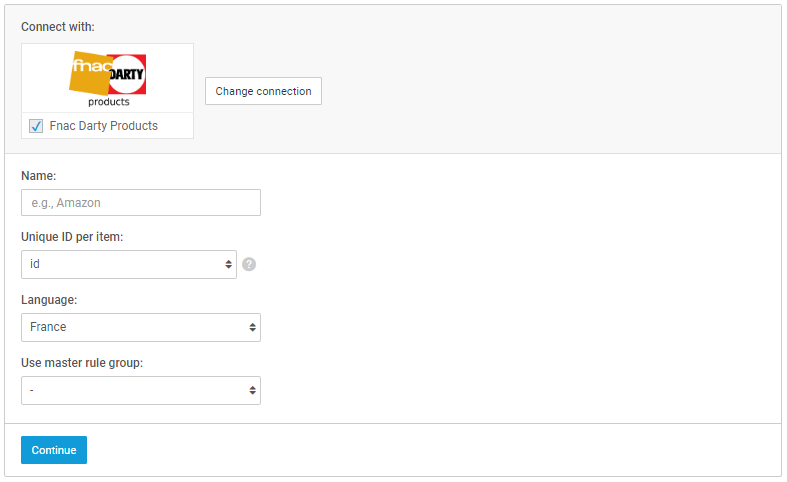Viewport: 787px width, 482px height.
Task: Click the arrows on the France select box
Action: click(252, 327)
